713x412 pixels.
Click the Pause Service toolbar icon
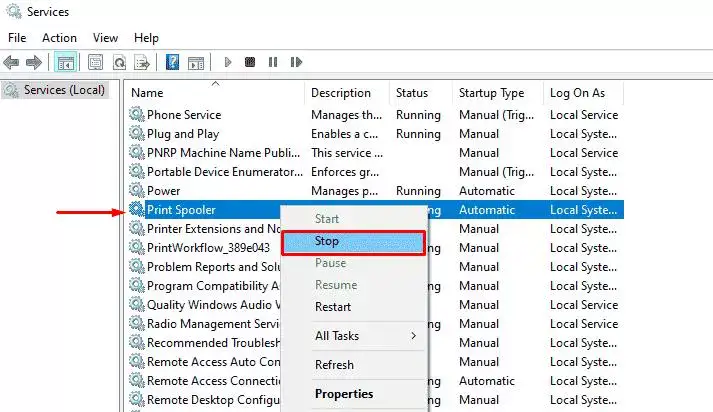273,62
